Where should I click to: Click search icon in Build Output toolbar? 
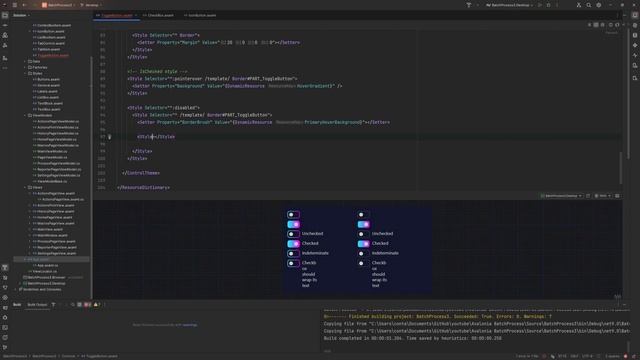(73, 304)
